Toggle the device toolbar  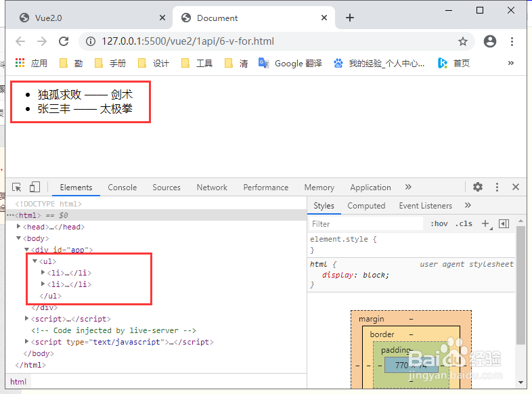[x=35, y=187]
